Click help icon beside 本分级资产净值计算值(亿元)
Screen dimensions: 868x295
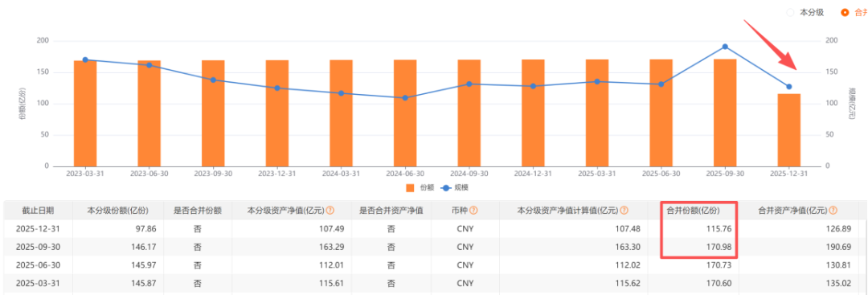[x=624, y=211]
